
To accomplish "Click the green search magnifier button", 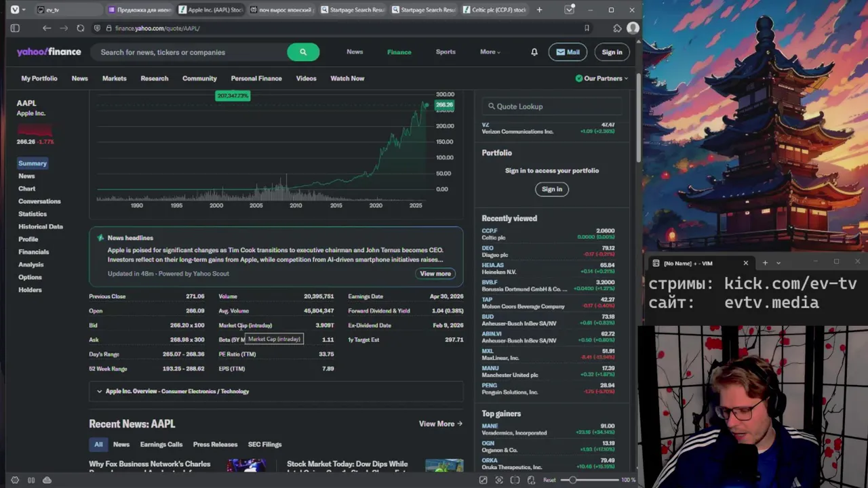I will click(303, 52).
